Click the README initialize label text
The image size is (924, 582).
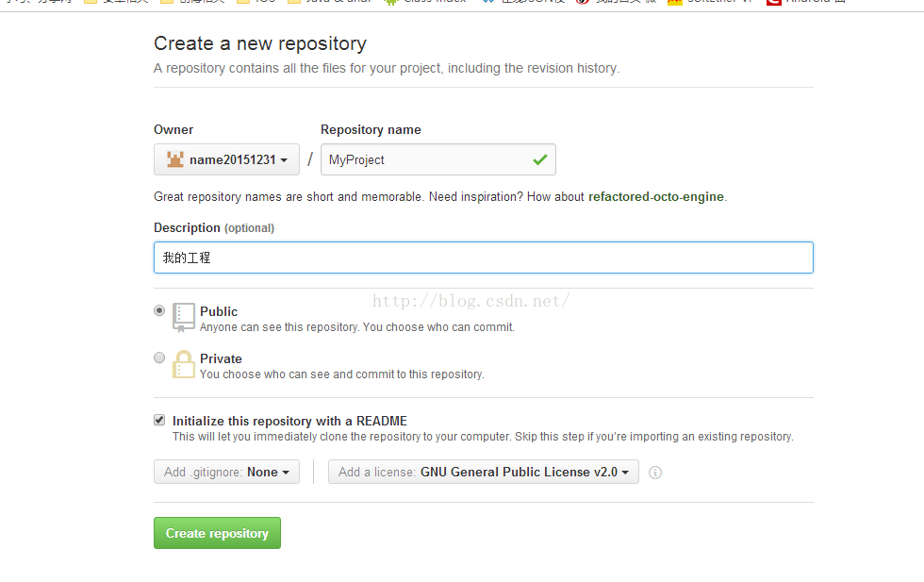click(289, 421)
